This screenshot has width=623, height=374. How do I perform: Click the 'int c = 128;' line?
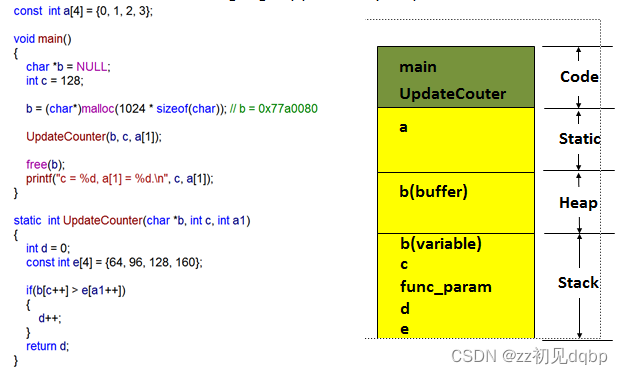click(x=55, y=81)
